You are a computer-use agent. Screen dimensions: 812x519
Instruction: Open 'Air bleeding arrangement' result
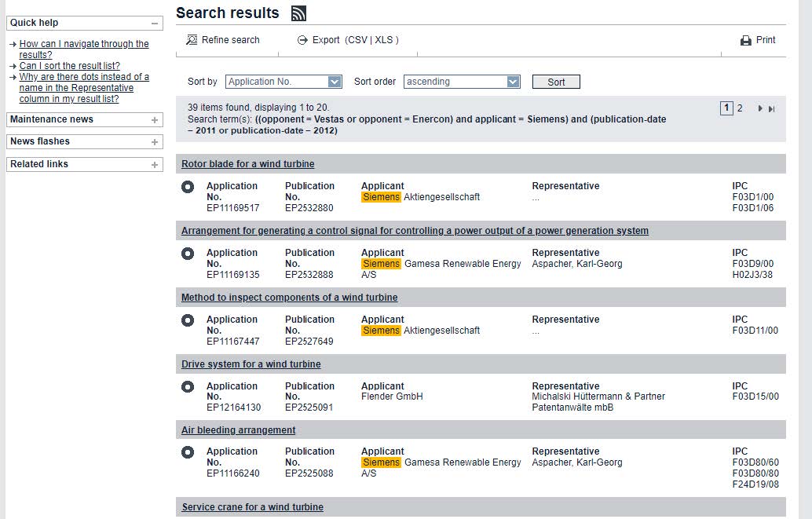click(x=238, y=430)
